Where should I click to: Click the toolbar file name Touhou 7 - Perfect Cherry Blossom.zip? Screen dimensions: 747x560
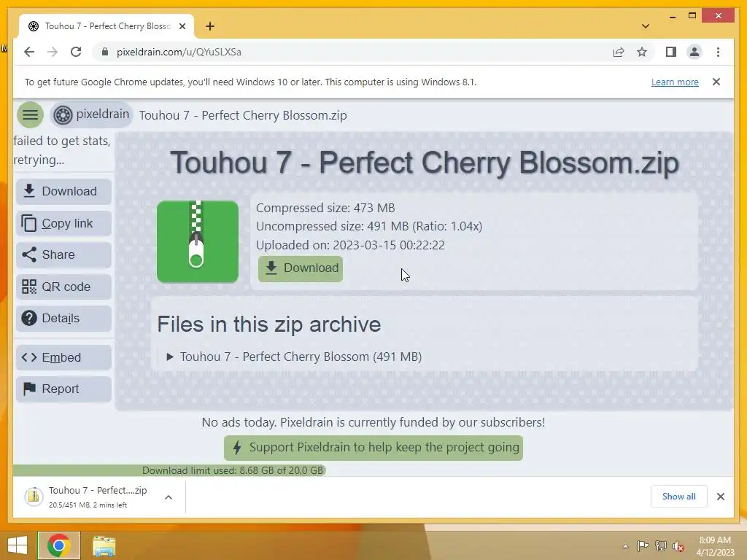click(243, 115)
